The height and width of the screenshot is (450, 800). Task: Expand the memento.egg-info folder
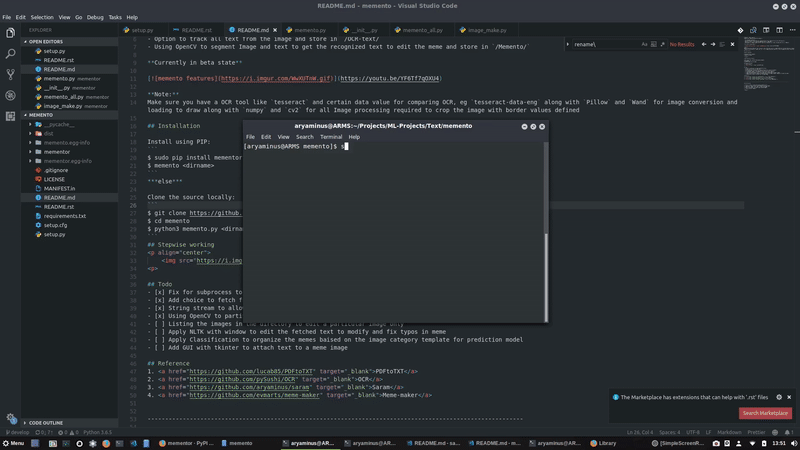(69, 142)
